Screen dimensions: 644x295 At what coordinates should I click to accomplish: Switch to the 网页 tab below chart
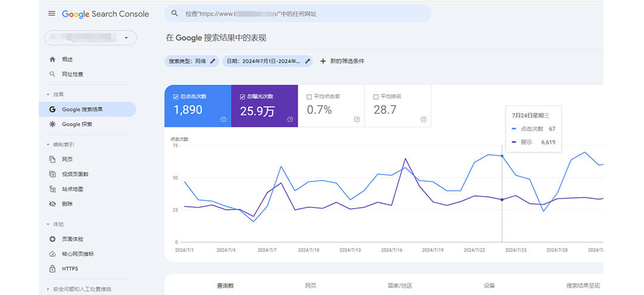tap(311, 285)
